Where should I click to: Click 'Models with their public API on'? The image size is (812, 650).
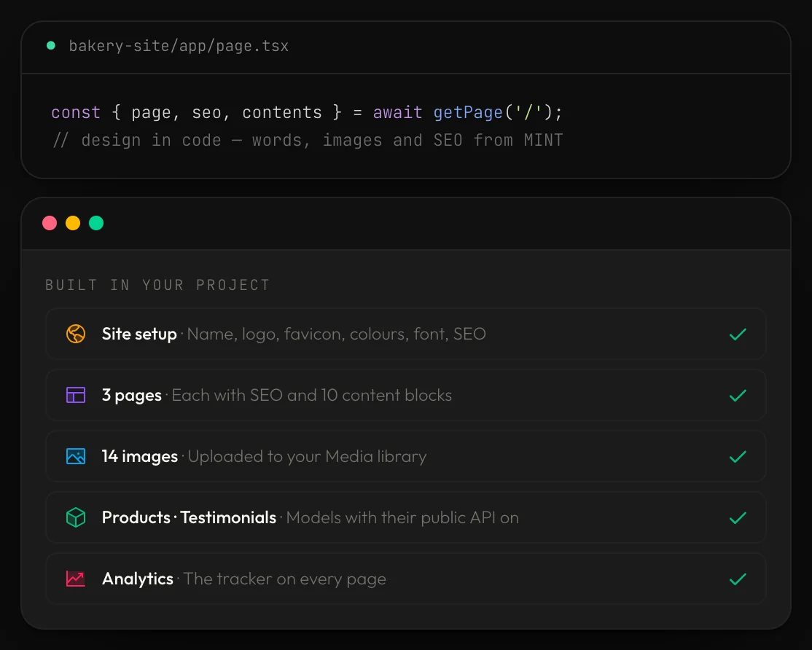[x=402, y=517]
